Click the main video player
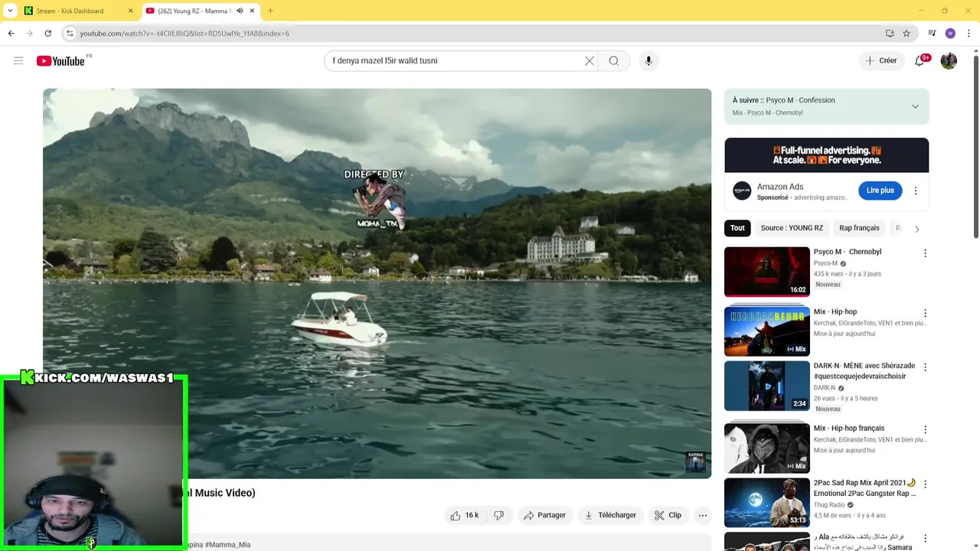Screen dimensions: 980x551 (x=377, y=283)
